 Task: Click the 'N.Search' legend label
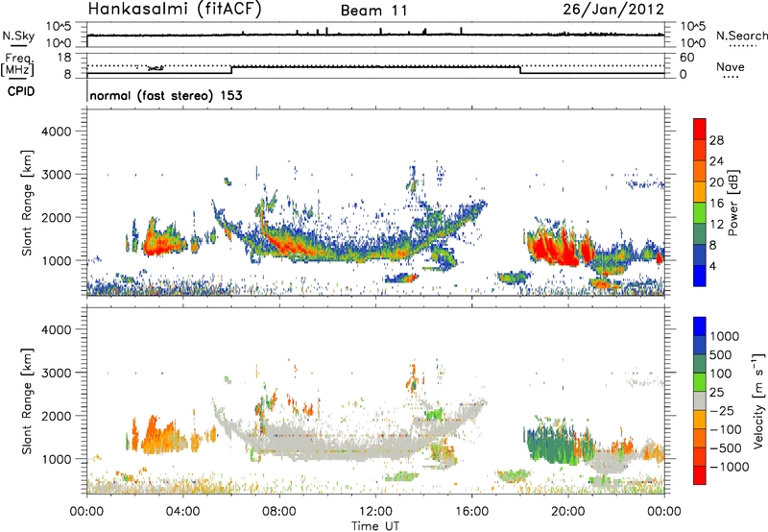(x=742, y=36)
